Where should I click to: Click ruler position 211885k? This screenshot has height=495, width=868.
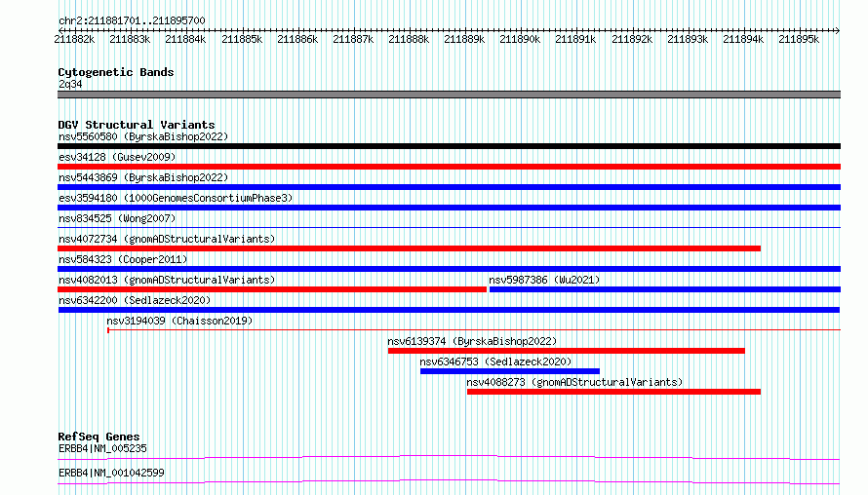(x=242, y=39)
